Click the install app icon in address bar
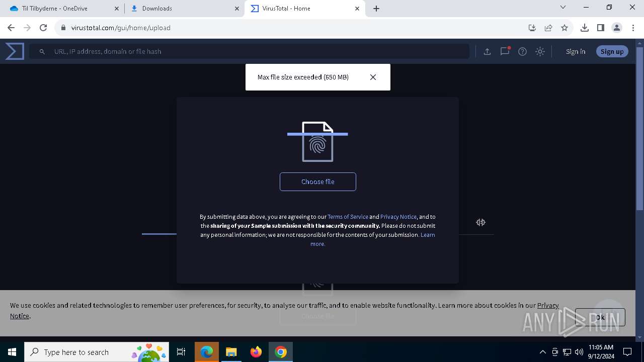 point(532,28)
